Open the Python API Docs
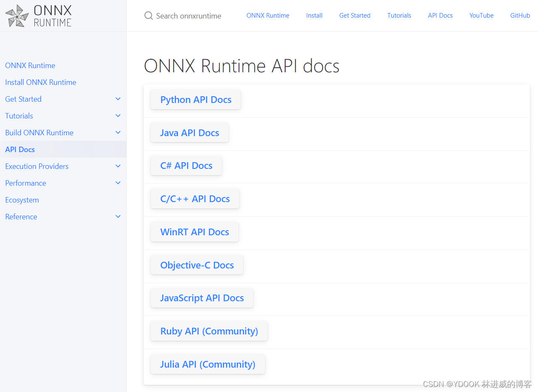 coord(196,100)
